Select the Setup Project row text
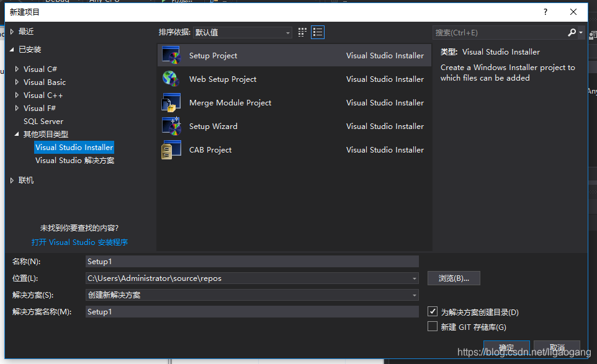597x364 pixels. coord(213,56)
